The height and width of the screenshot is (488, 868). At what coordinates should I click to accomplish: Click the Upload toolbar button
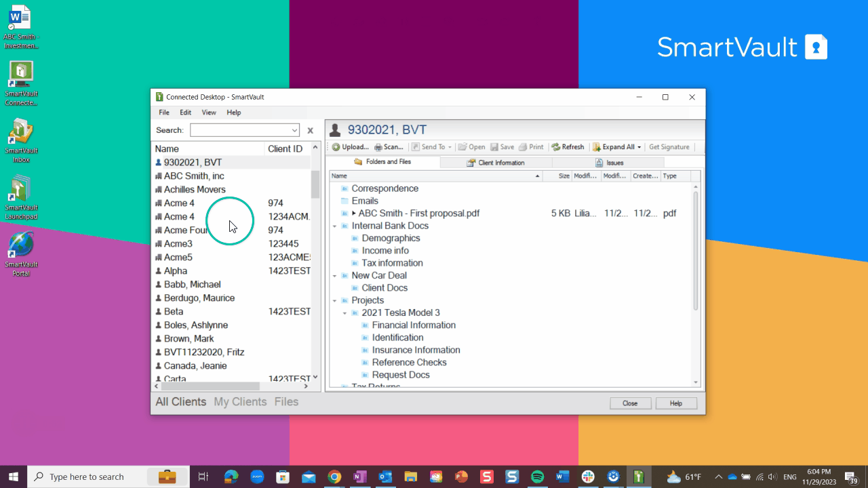(x=350, y=147)
